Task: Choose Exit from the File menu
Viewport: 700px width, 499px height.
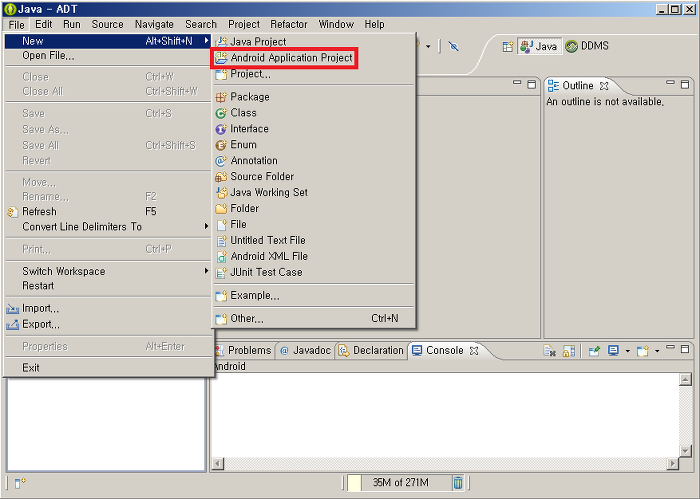Action: 31,368
